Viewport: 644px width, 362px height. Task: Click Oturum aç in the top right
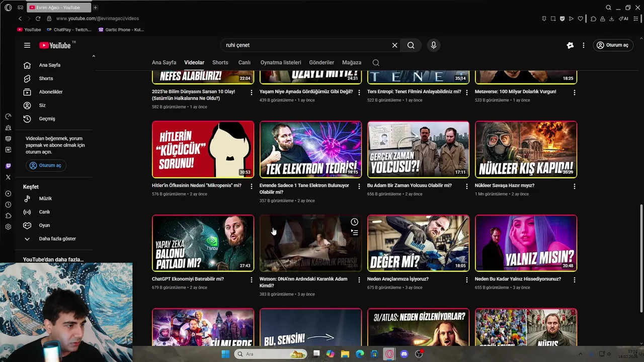point(612,45)
